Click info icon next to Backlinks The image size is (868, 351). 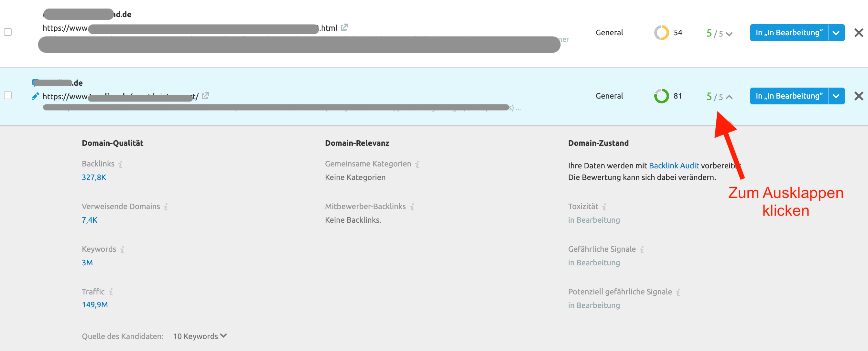(x=120, y=164)
